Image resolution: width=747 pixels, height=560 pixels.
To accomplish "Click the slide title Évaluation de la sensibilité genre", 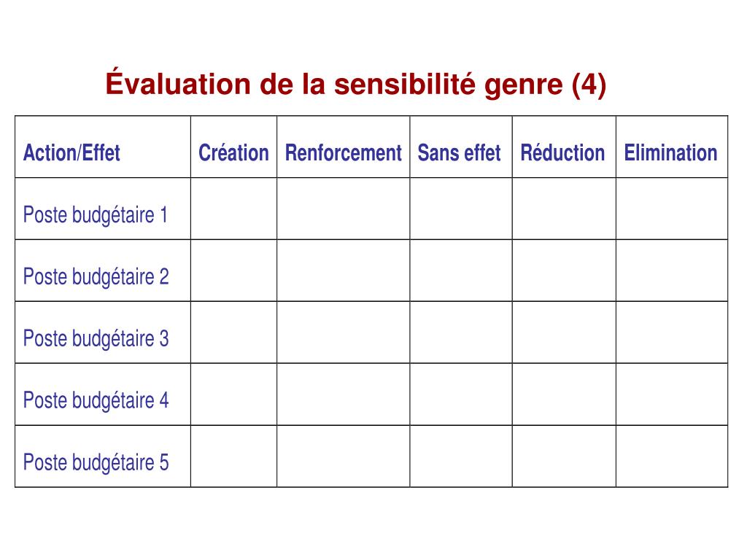I will (356, 84).
